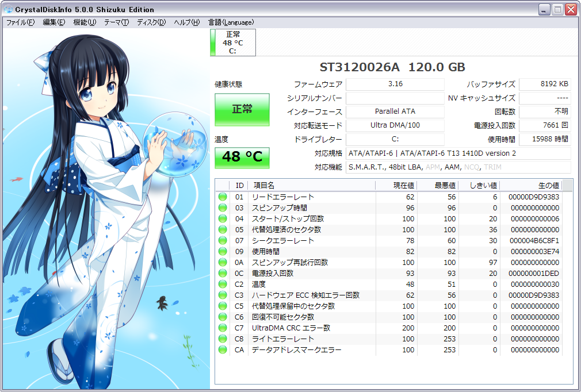581x392 pixels.
Task: Click the 生の値 column header
Action: point(531,186)
